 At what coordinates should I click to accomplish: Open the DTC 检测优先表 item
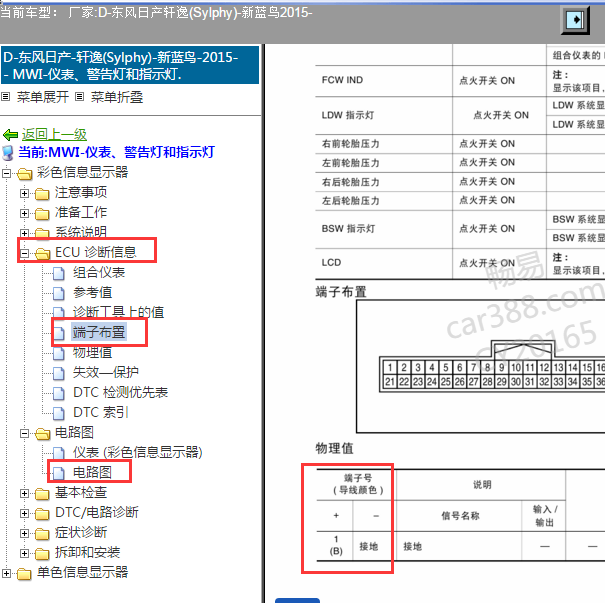pyautogui.click(x=120, y=392)
